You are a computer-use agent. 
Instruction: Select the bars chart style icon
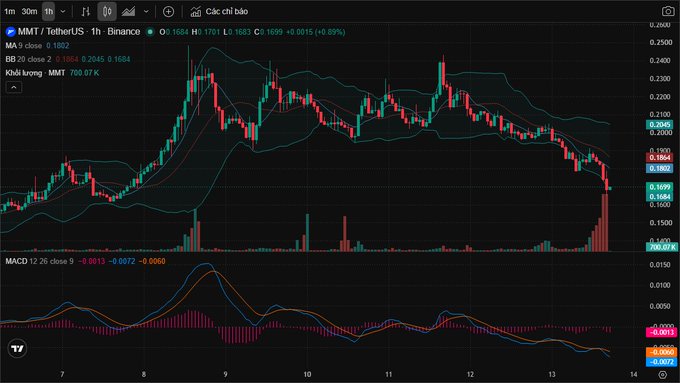[x=86, y=12]
